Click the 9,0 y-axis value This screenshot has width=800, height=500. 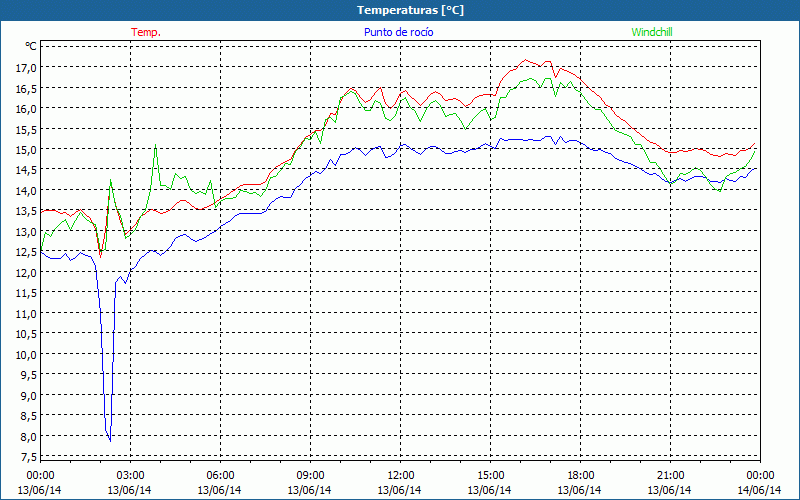point(29,395)
